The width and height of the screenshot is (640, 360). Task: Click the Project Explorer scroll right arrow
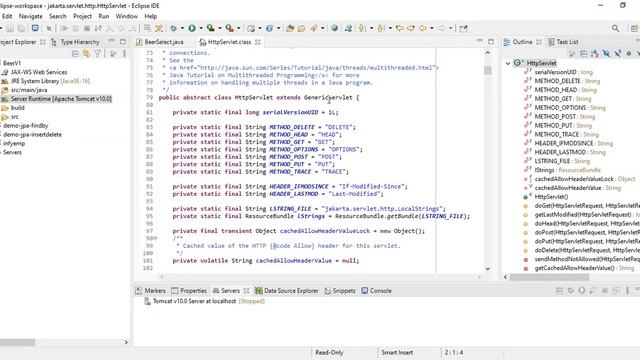[126, 342]
